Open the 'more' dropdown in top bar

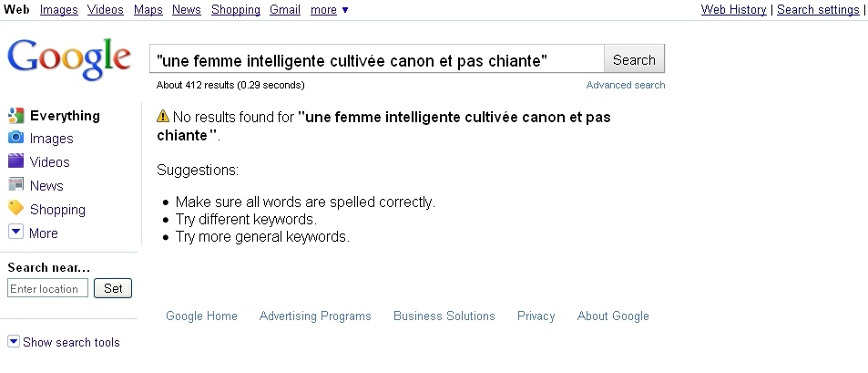click(x=329, y=10)
